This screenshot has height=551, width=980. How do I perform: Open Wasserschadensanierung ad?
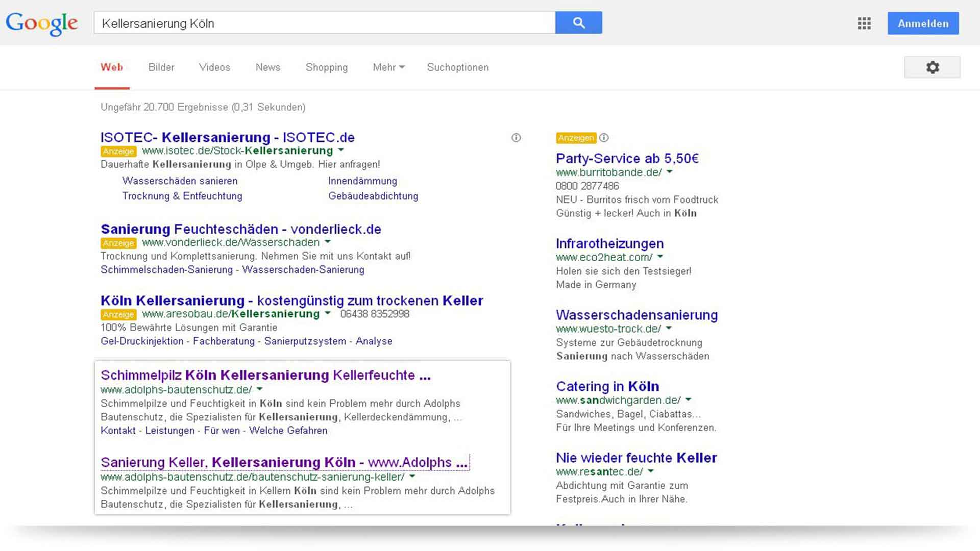tap(636, 315)
